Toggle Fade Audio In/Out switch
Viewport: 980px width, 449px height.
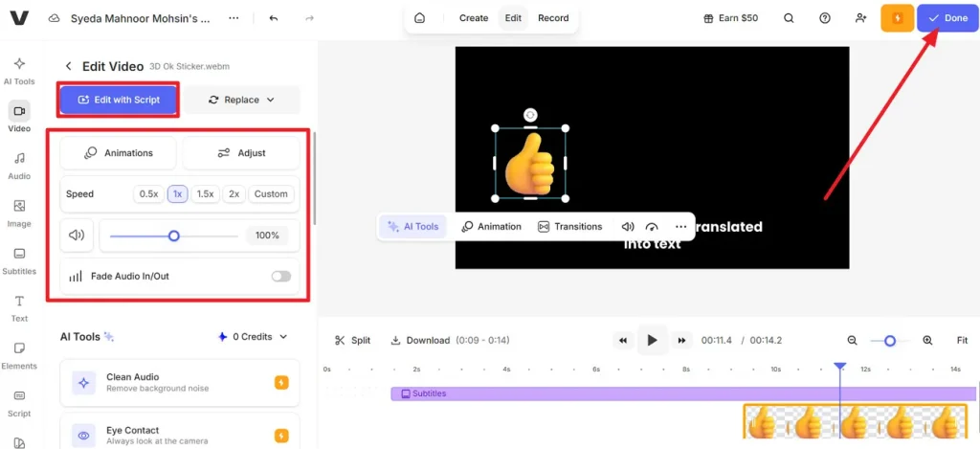tap(281, 276)
